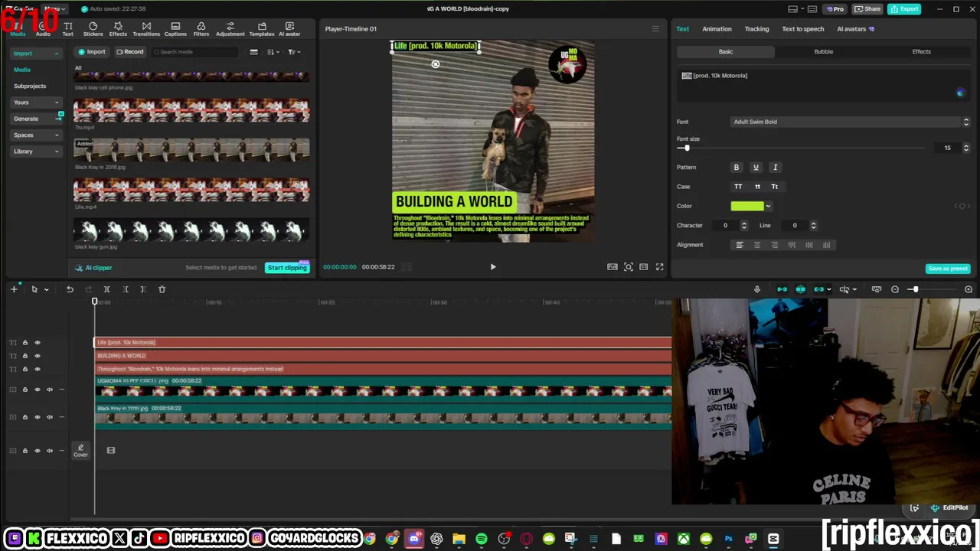
Task: Switch to the Animation tab
Action: point(717,29)
